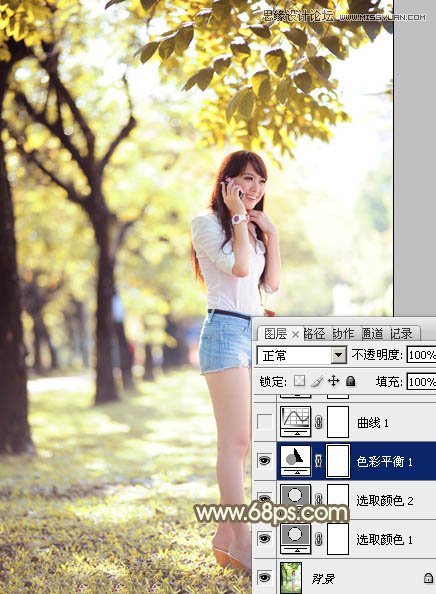436x594 pixels.
Task: Switch to the 路径 tab
Action: [x=314, y=333]
